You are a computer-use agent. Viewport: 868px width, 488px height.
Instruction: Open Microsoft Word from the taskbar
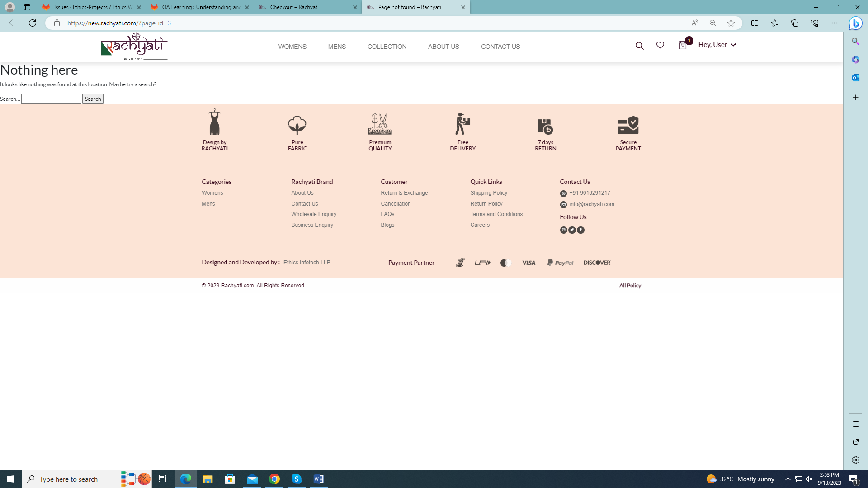[x=319, y=479]
